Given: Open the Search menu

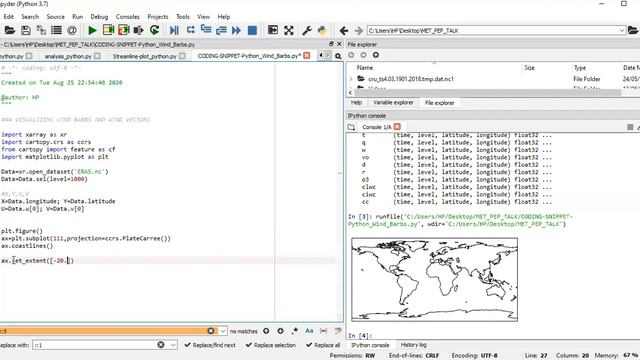Looking at the screenshot, I should (30, 17).
